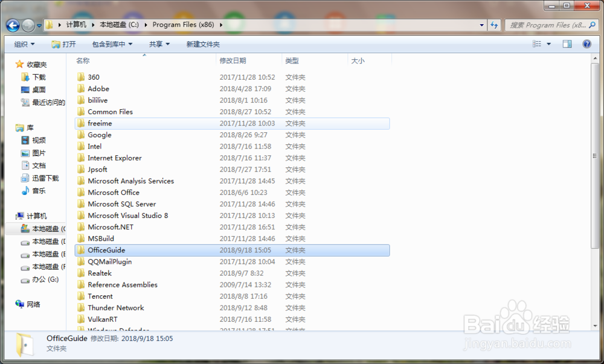The image size is (604, 364).
Task: Select the Adobe folder icon
Action: pos(81,89)
